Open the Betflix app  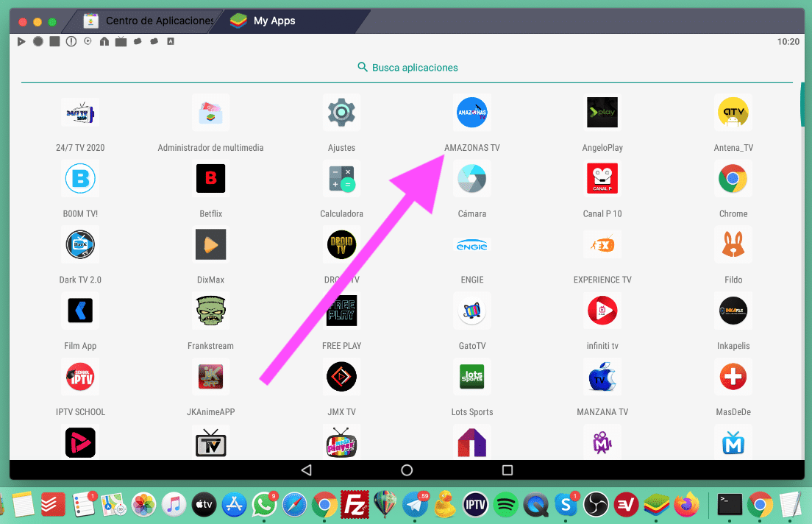point(210,178)
